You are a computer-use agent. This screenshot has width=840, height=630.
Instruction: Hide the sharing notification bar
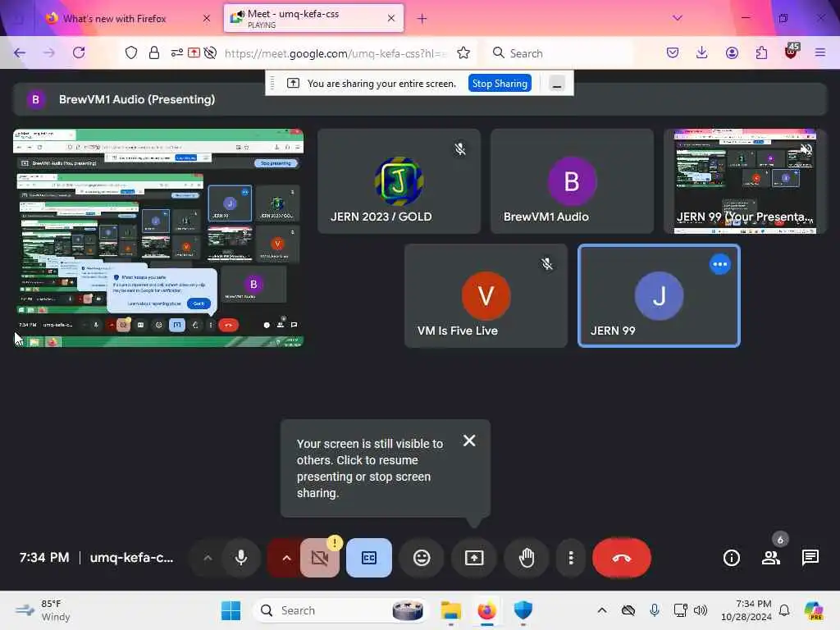(x=557, y=84)
